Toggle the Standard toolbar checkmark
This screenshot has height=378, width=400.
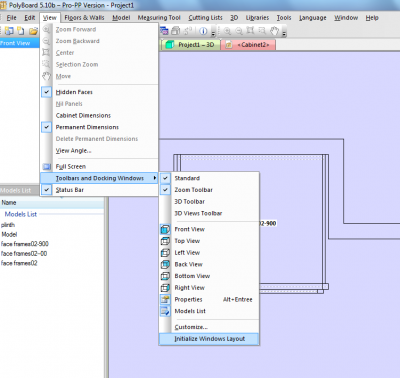pyautogui.click(x=165, y=178)
